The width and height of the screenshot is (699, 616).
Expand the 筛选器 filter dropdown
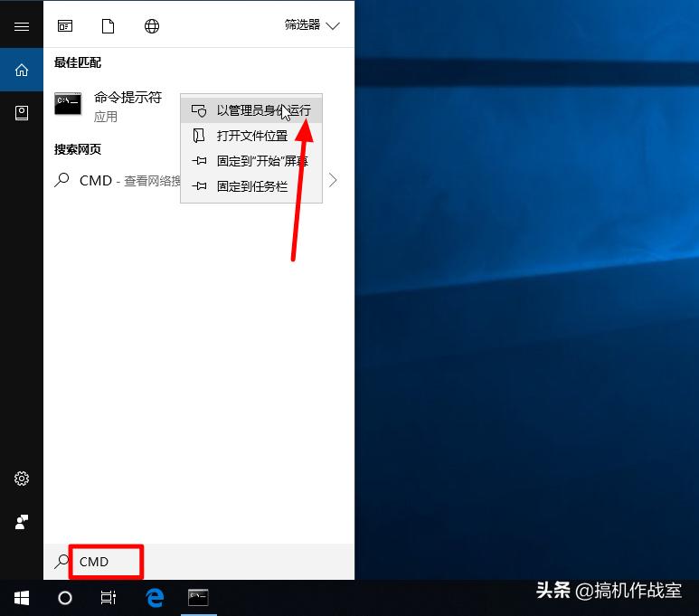click(x=312, y=25)
